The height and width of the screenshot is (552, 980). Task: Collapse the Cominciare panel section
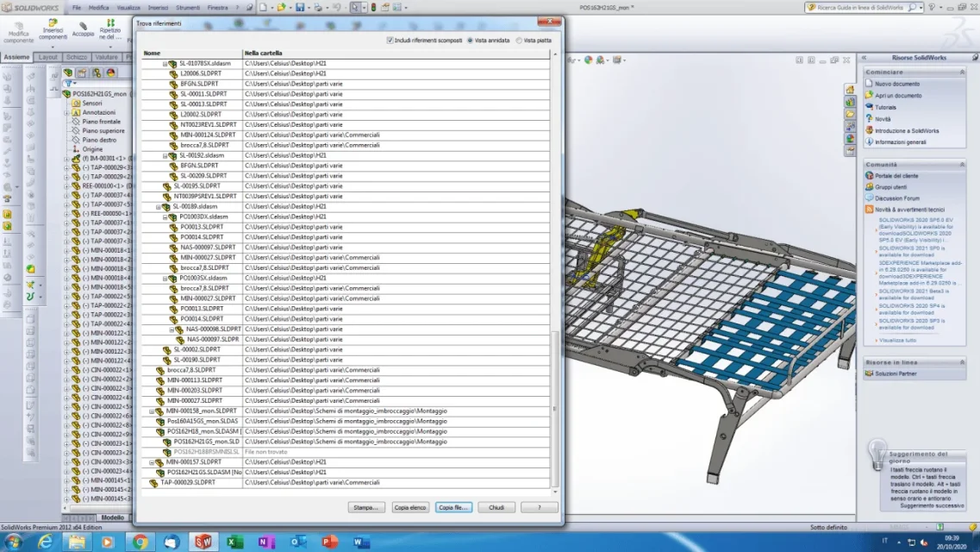tap(962, 72)
